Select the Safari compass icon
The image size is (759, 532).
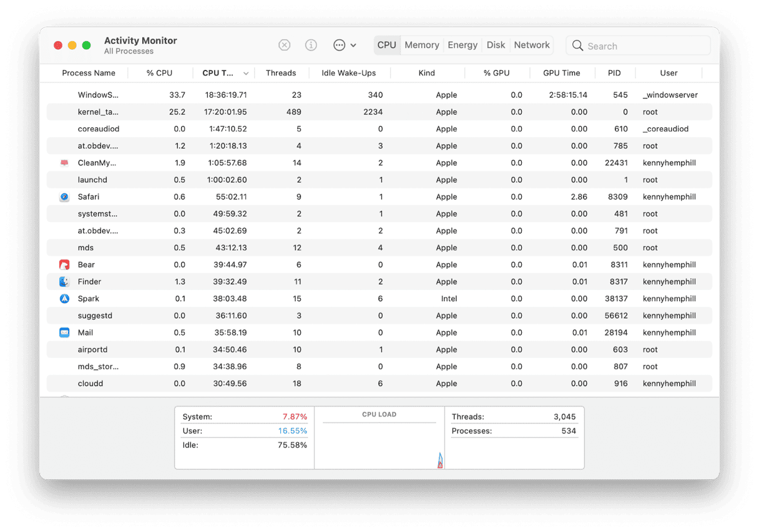[x=64, y=196]
